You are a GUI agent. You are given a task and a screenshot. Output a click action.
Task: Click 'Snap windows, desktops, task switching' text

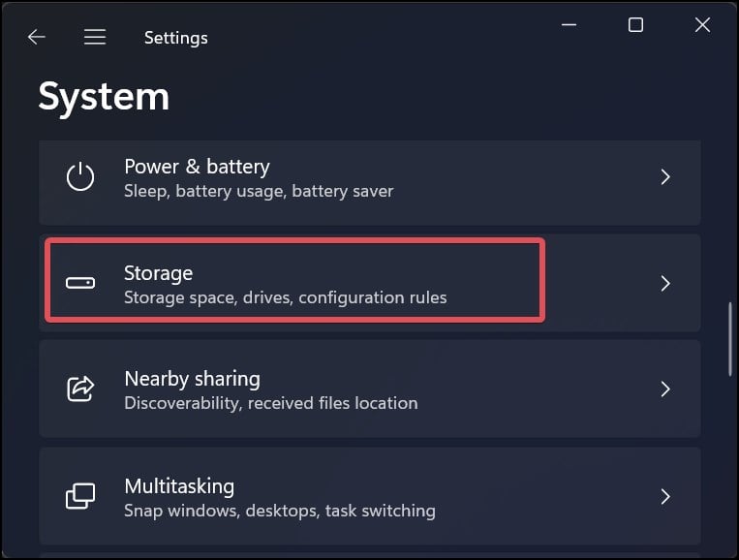click(x=279, y=510)
